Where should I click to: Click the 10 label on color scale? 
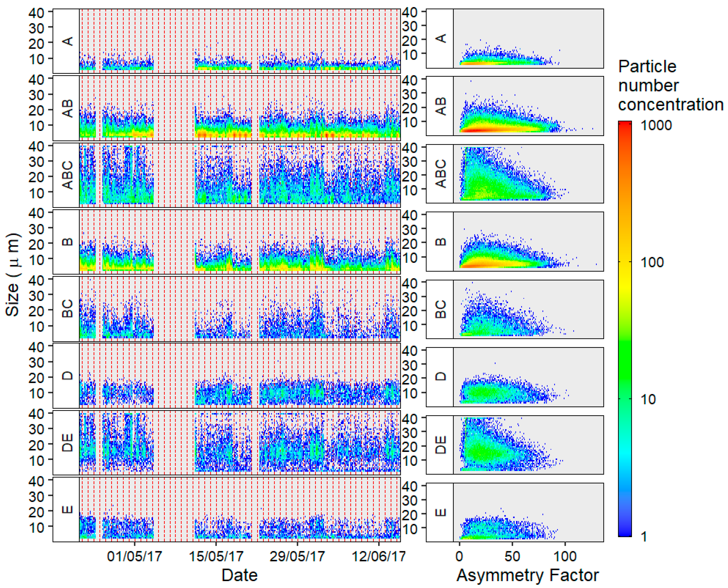tap(648, 399)
